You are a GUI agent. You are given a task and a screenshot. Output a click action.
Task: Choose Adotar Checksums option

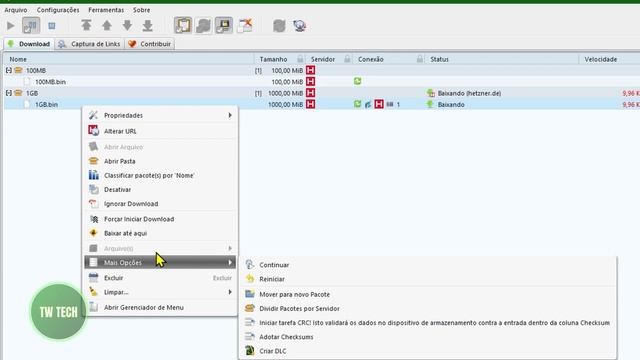[x=428, y=337]
